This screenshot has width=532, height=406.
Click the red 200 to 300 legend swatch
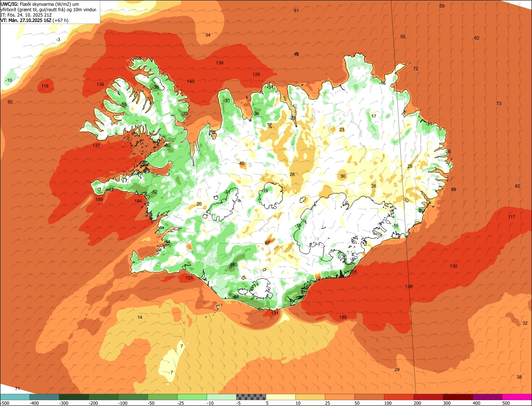click(428, 397)
